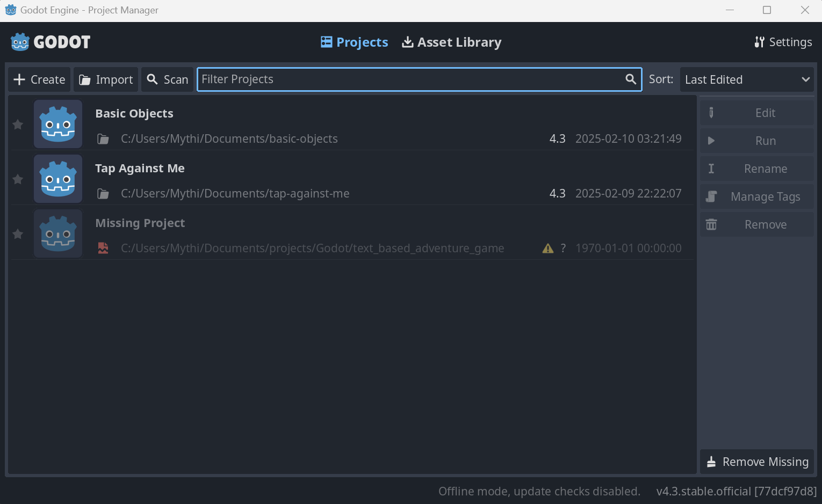Viewport: 822px width, 504px height.
Task: Scan for projects
Action: (168, 79)
